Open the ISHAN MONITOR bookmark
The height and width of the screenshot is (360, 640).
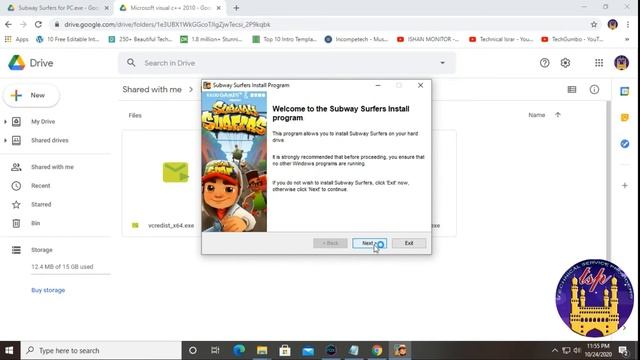point(428,39)
